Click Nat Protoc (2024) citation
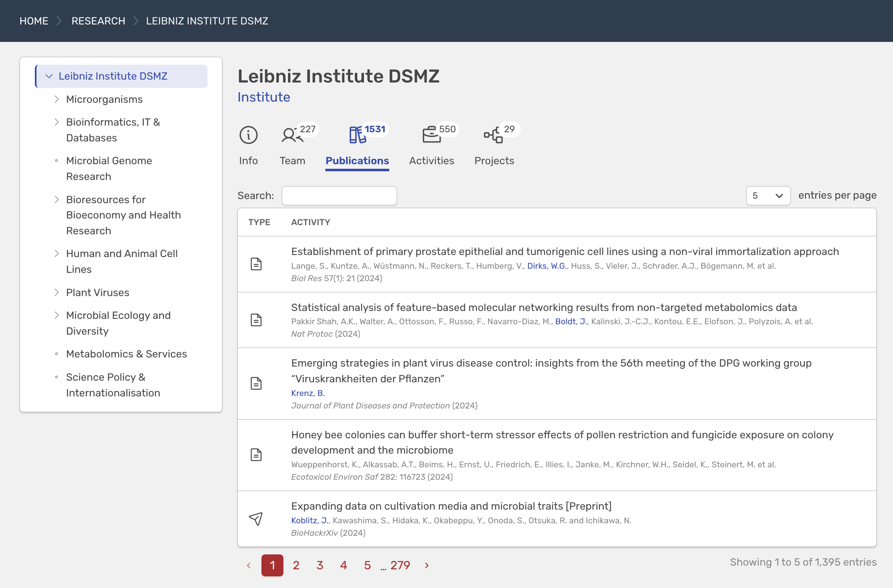The width and height of the screenshot is (893, 588). [326, 334]
